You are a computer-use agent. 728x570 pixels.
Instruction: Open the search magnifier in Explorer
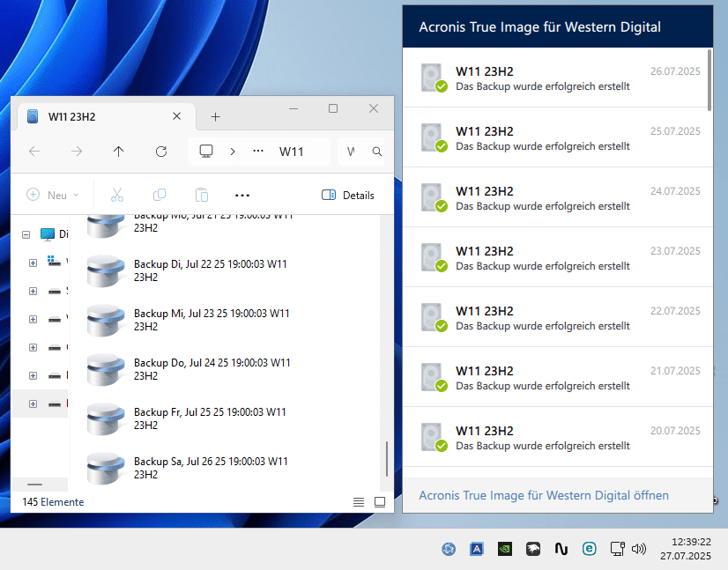pyautogui.click(x=377, y=152)
